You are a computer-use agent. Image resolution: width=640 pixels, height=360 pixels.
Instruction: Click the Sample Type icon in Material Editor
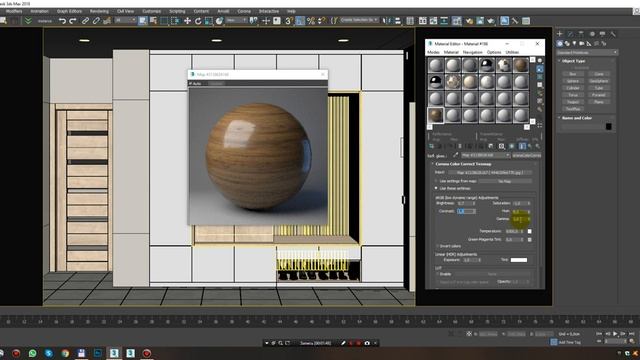pos(540,61)
